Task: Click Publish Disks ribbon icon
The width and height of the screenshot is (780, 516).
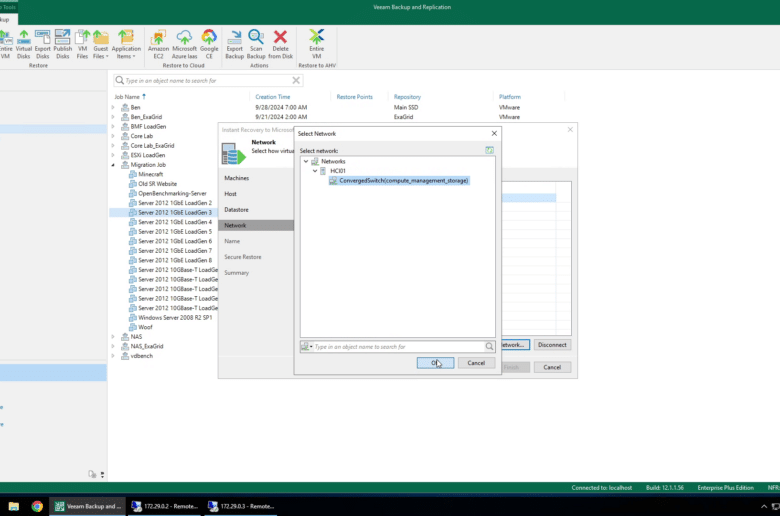Action: (x=63, y=44)
